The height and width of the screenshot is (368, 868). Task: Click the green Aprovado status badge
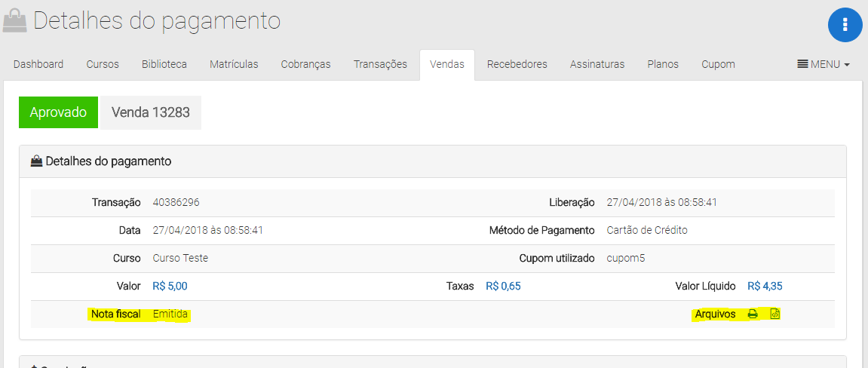click(58, 112)
